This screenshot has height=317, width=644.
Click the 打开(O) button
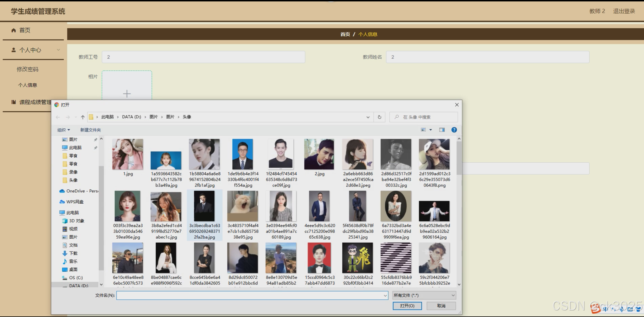(407, 306)
